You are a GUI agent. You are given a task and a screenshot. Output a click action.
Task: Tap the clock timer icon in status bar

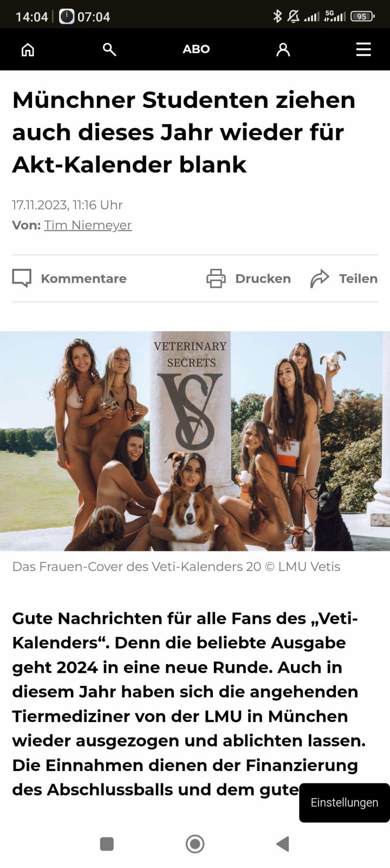66,16
